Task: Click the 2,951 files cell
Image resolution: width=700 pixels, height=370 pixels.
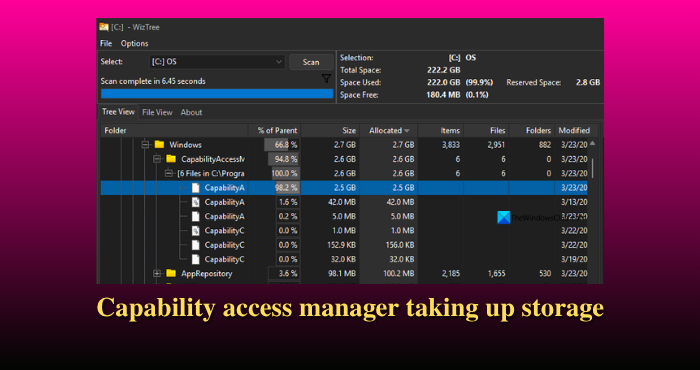Action: pyautogui.click(x=496, y=145)
